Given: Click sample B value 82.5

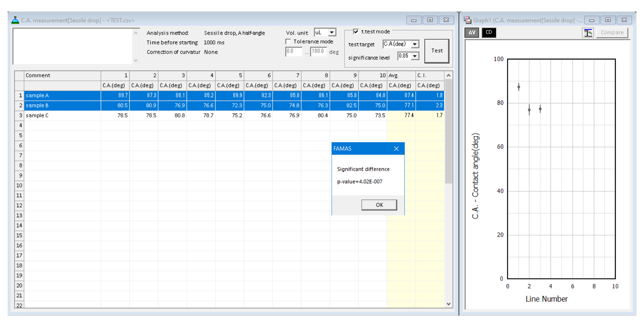Looking at the screenshot, I should point(344,106).
